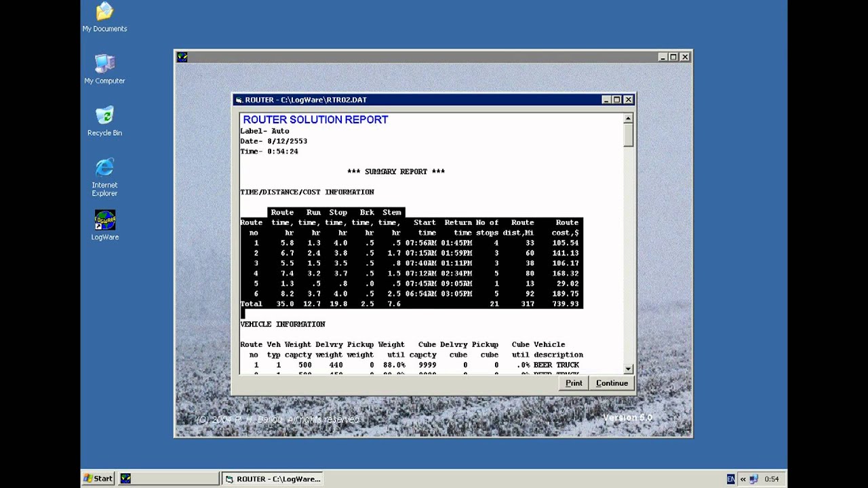Click the ROUTER window title bar icon
The image size is (868, 488).
(239, 100)
